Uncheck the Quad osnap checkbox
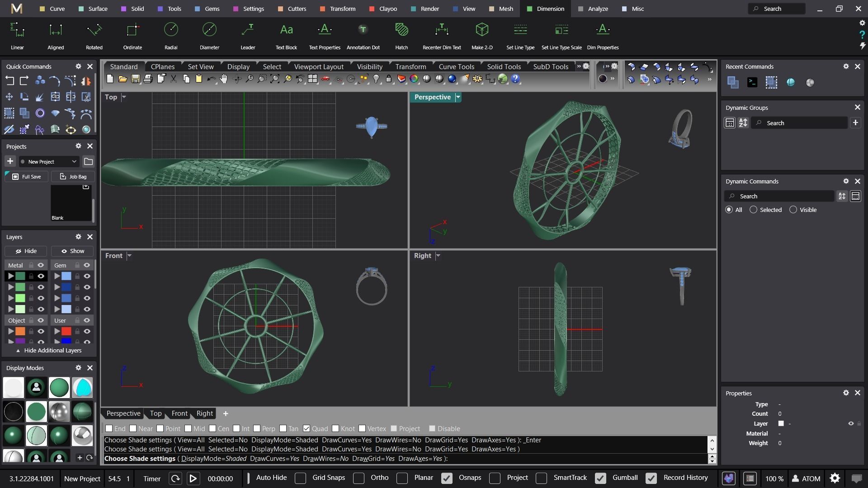Viewport: 868px width, 488px height. pos(307,428)
